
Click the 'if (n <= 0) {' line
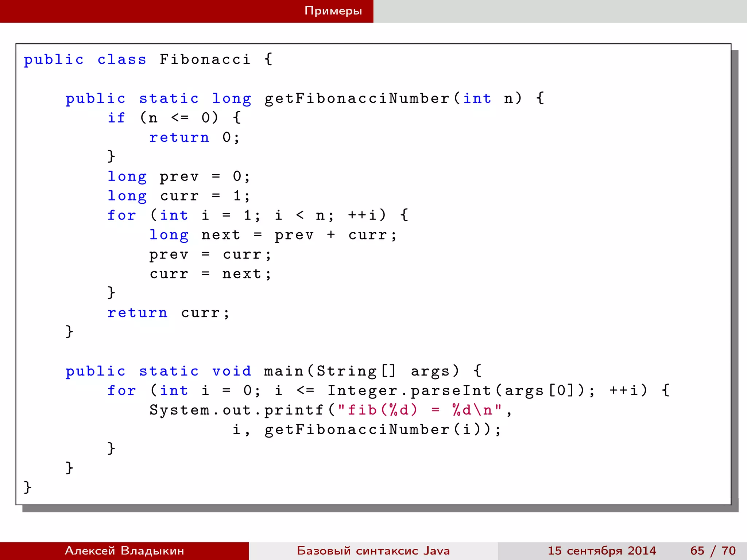click(x=174, y=118)
